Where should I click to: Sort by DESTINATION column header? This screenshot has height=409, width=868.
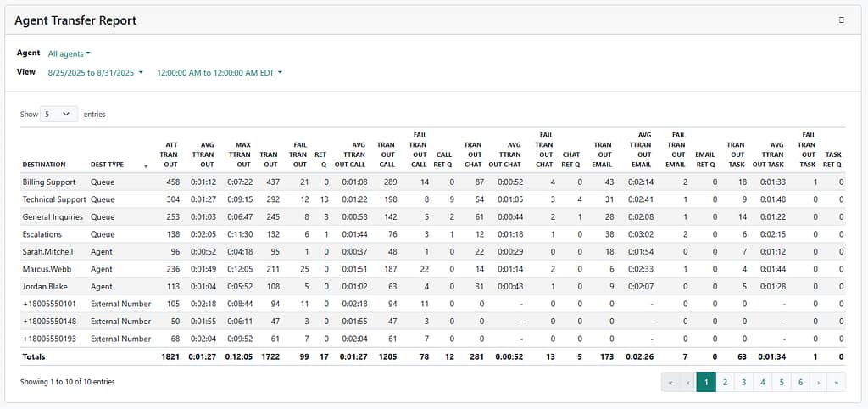(x=44, y=165)
